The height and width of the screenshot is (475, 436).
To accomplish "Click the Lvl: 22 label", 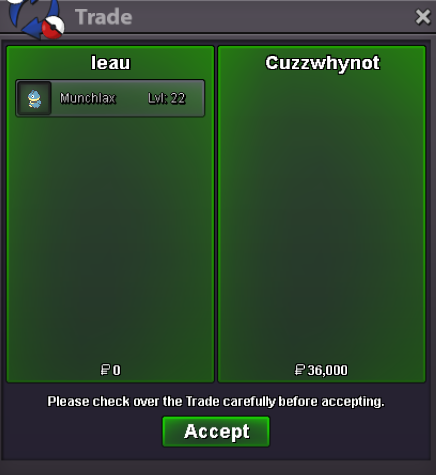I will tap(167, 98).
